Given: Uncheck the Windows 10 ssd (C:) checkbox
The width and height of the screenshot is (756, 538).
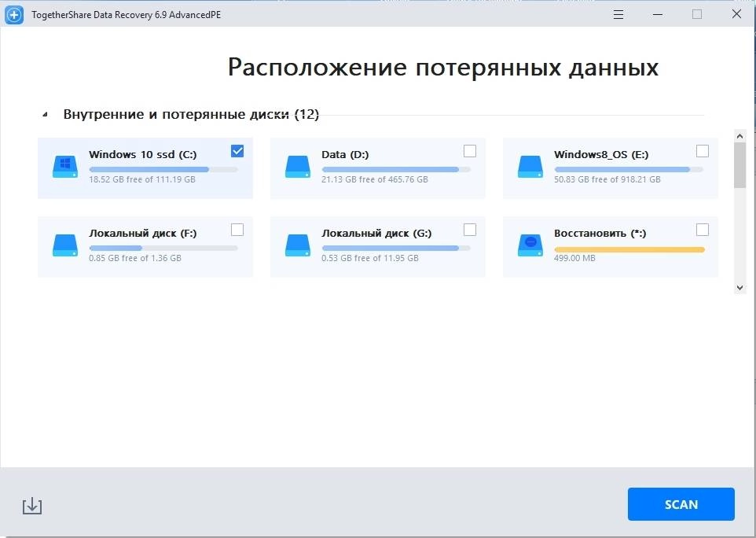Looking at the screenshot, I should point(237,151).
